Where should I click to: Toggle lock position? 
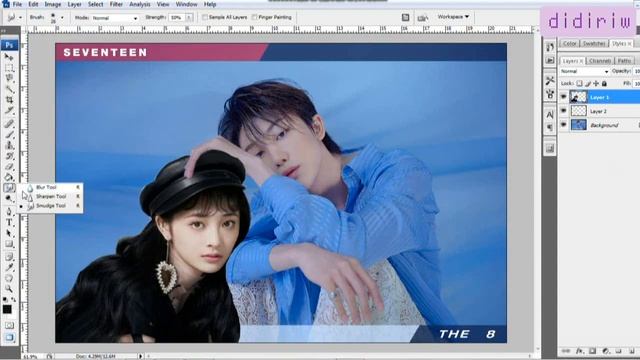tap(596, 83)
